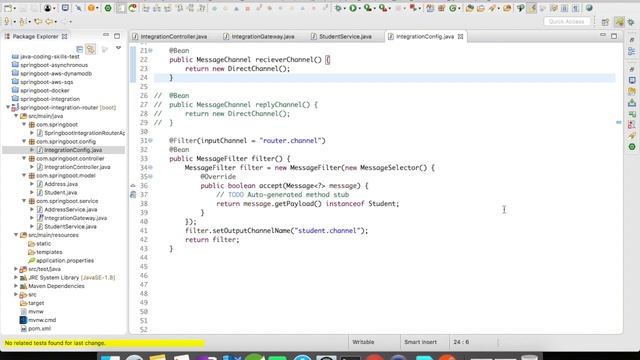
Task: Select the Package Explorer view tab
Action: click(36, 36)
